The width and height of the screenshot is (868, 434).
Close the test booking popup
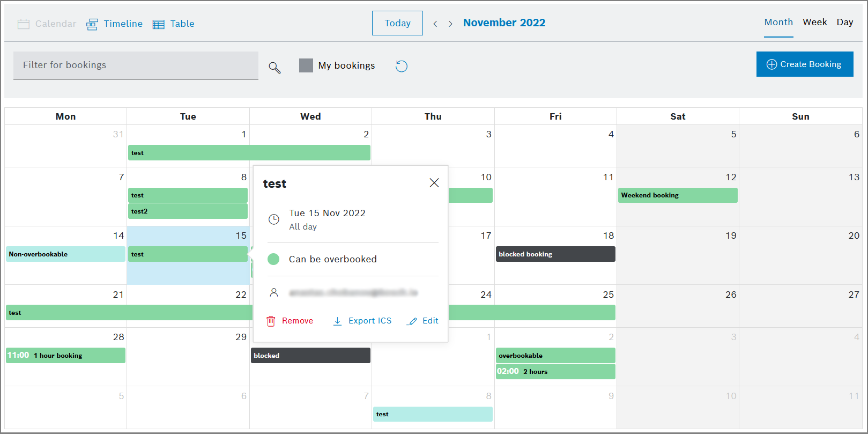(434, 183)
